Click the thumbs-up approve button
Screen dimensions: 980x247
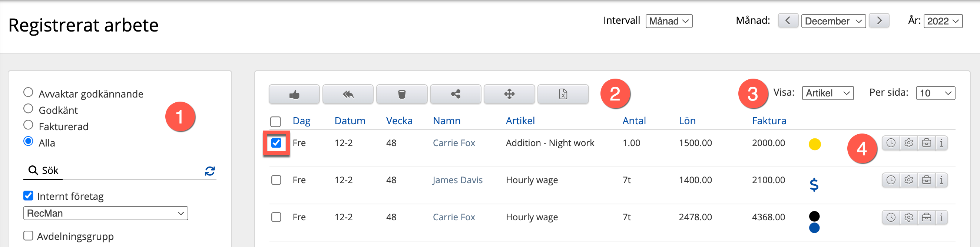tap(294, 94)
